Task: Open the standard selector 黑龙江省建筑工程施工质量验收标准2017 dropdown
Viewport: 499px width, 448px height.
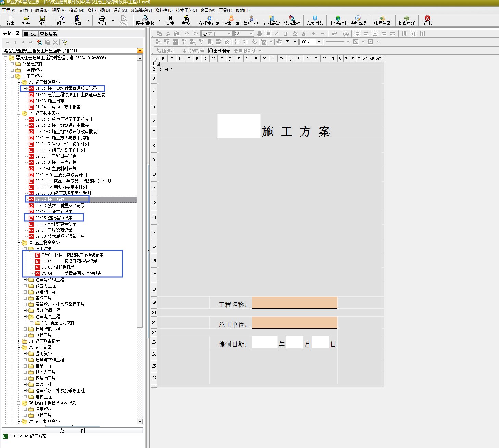Action: click(x=140, y=51)
